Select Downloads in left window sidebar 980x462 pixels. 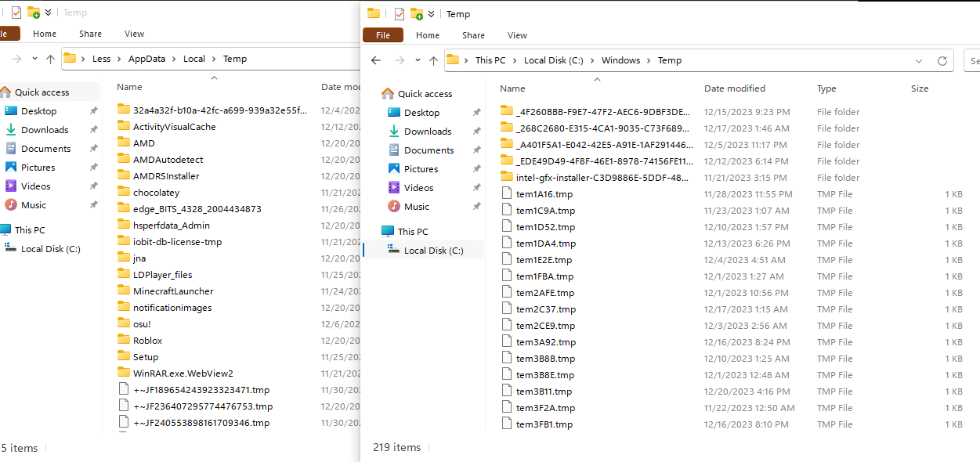(x=45, y=130)
